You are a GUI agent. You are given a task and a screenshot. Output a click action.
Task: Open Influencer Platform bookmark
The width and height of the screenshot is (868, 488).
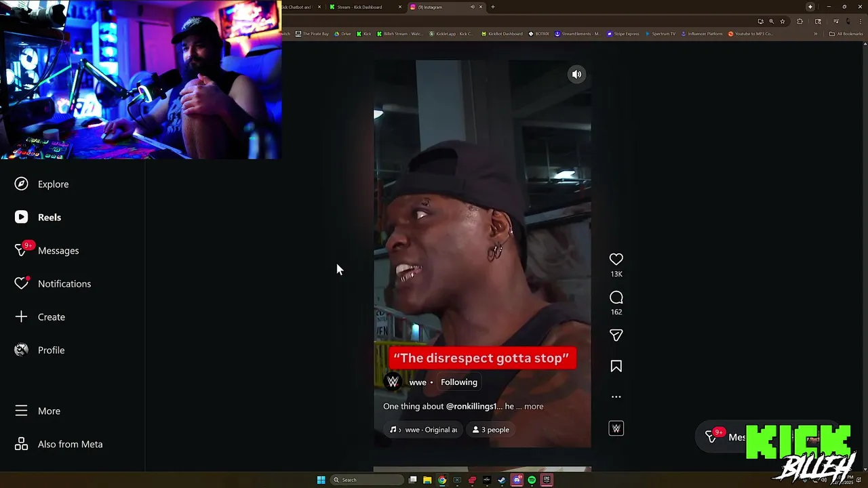click(702, 34)
